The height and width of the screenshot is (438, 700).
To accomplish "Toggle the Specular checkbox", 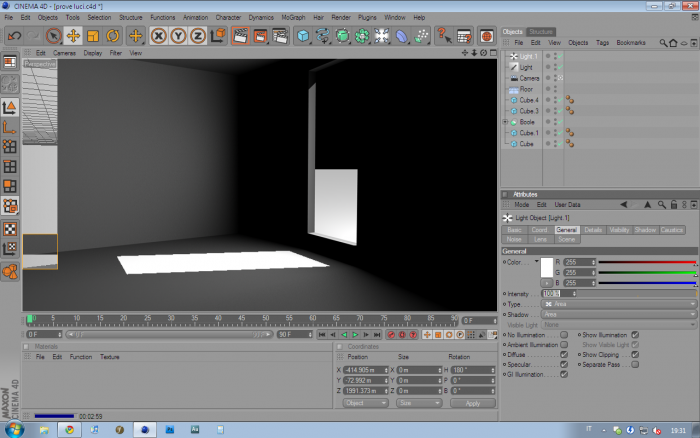I will click(x=564, y=364).
